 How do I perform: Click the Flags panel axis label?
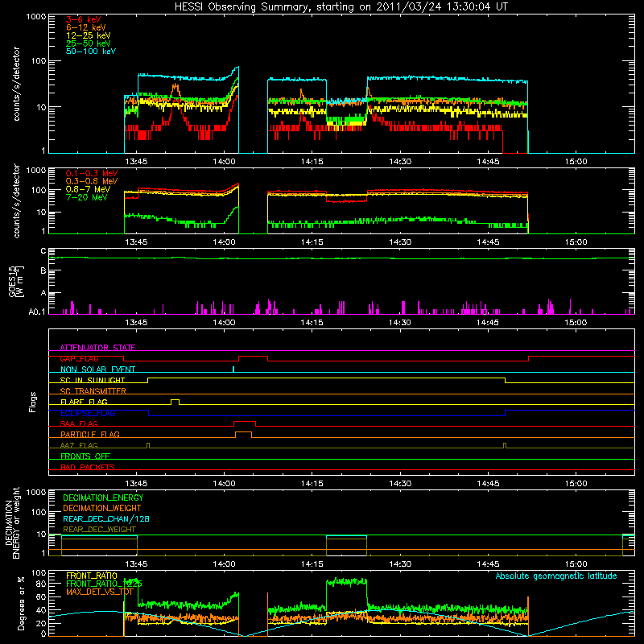point(33,402)
